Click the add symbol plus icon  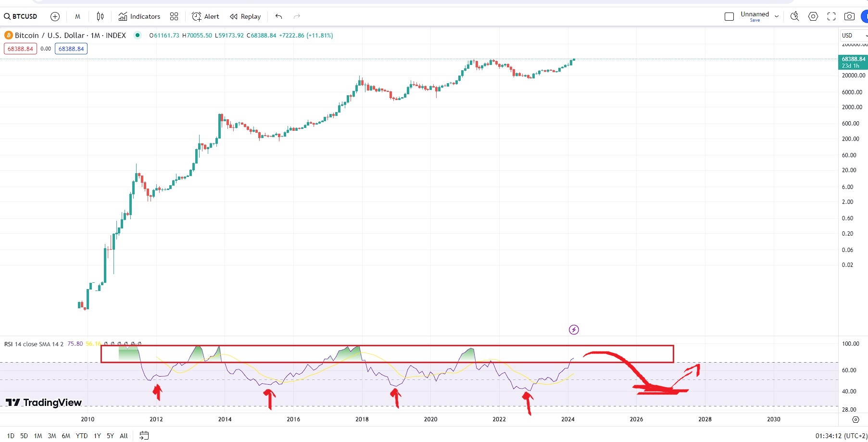[55, 16]
